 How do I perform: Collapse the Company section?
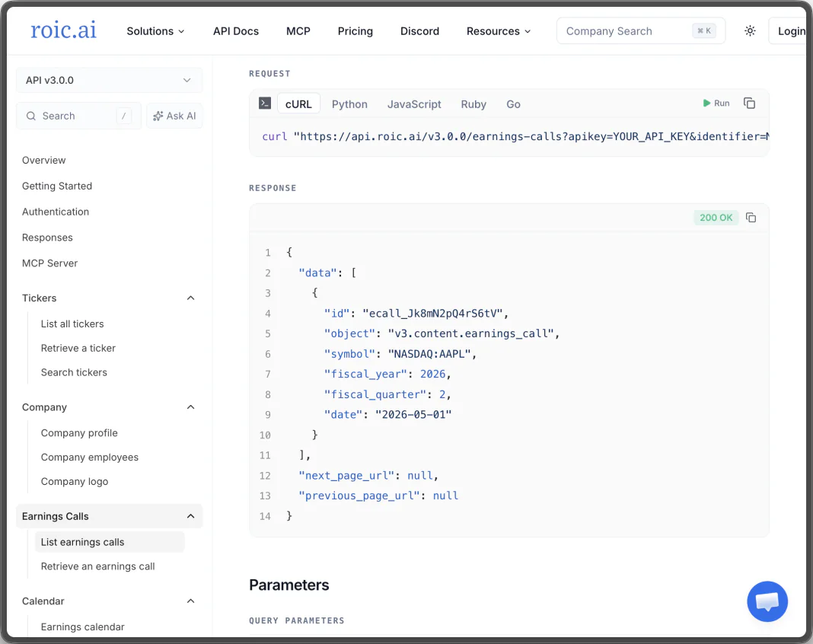[x=191, y=407]
